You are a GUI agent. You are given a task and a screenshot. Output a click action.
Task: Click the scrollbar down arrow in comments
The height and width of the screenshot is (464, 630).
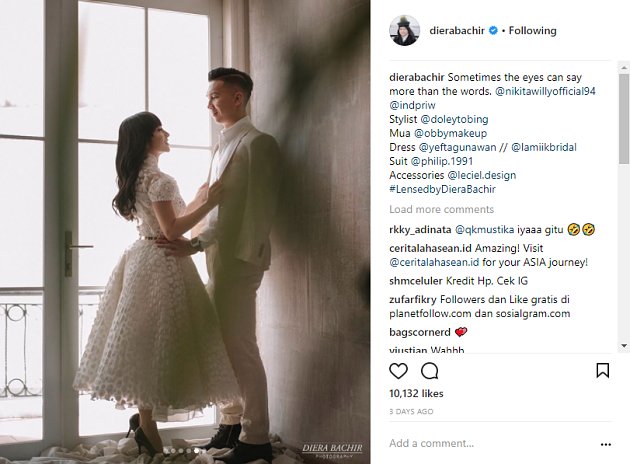pyautogui.click(x=624, y=345)
